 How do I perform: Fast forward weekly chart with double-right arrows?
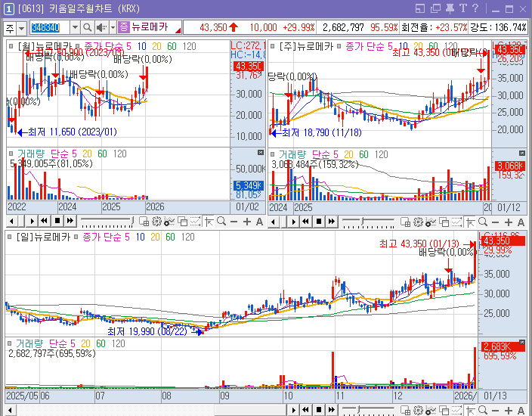[x=332, y=222]
